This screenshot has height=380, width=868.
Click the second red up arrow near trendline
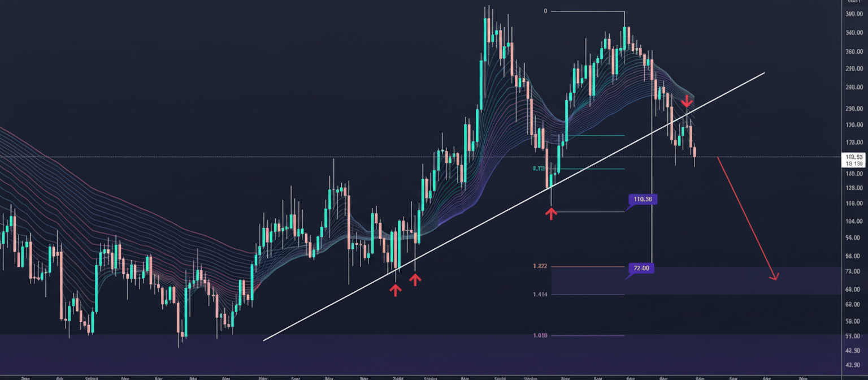(x=415, y=279)
